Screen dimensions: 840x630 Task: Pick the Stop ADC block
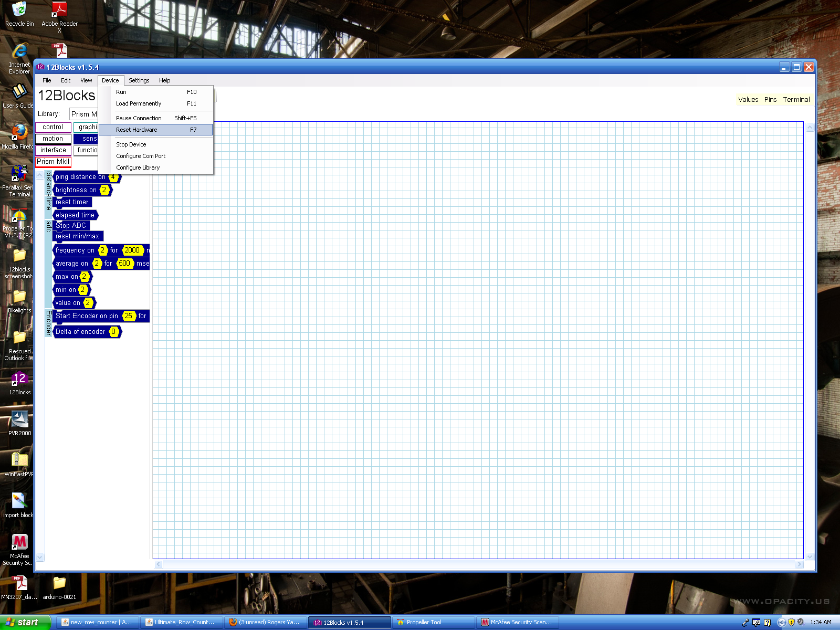71,225
